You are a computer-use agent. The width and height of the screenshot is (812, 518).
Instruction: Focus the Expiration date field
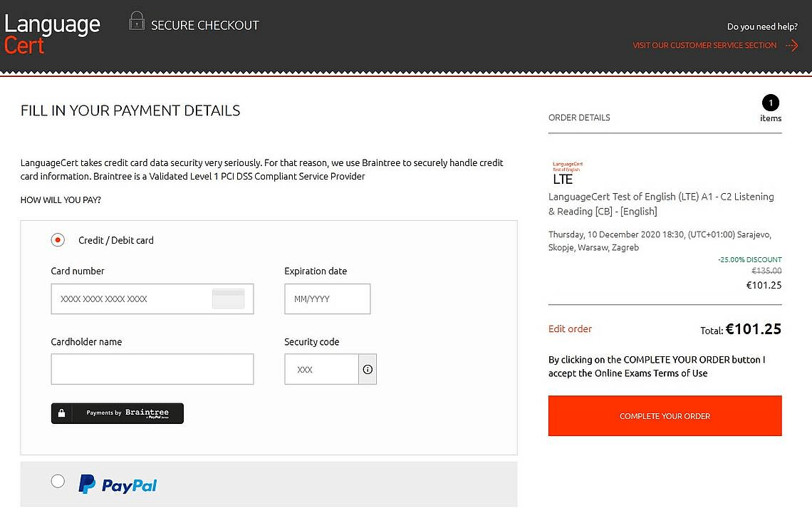tap(327, 299)
